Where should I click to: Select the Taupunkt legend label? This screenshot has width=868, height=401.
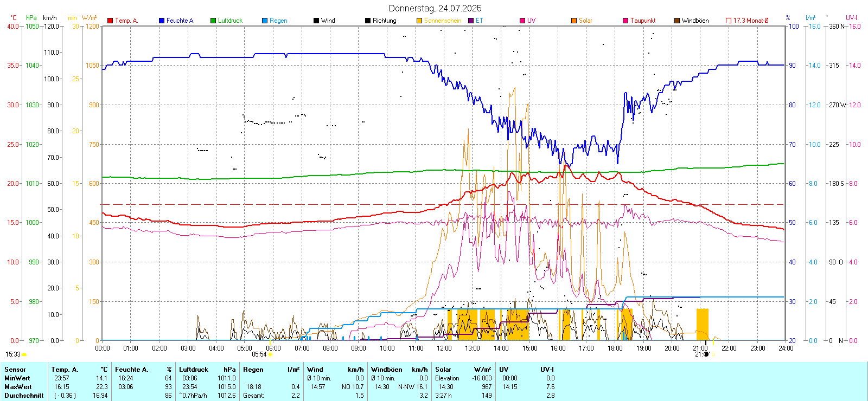(x=643, y=21)
